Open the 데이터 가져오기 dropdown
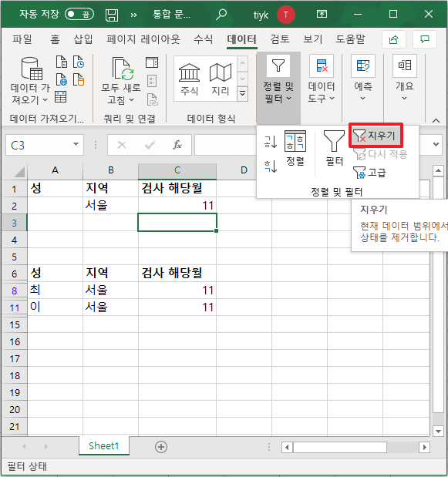Screen dimensions: 448x477 point(30,81)
